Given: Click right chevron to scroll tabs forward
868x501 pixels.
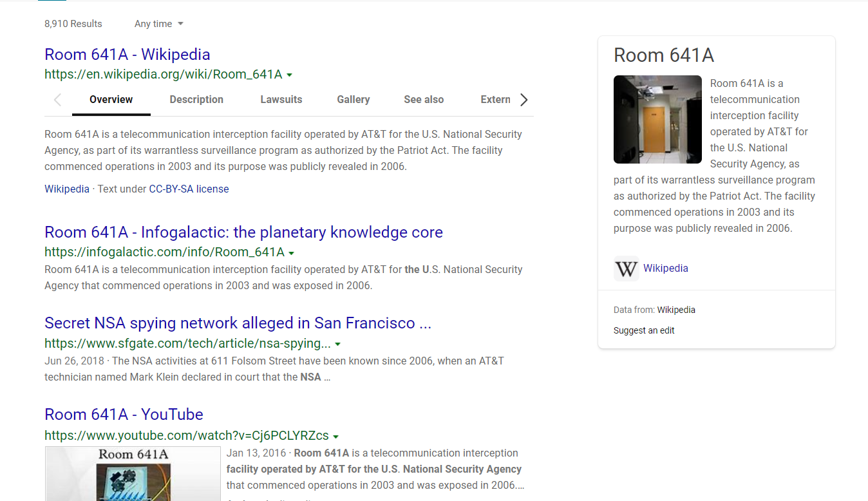Looking at the screenshot, I should tap(524, 100).
